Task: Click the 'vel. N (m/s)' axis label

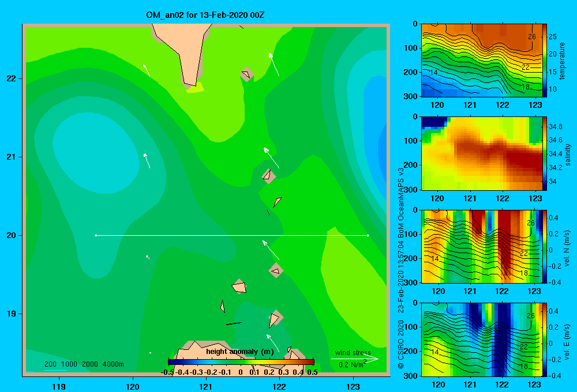Action: [567, 248]
